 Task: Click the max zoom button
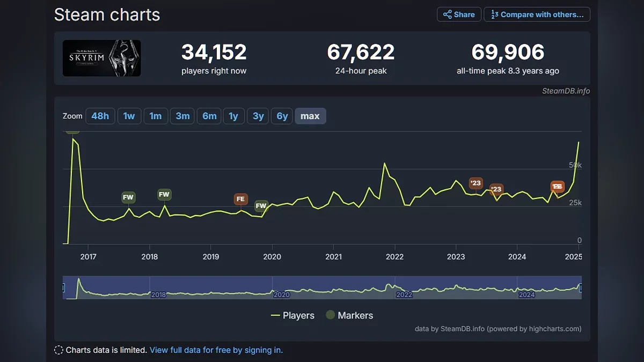coord(310,116)
